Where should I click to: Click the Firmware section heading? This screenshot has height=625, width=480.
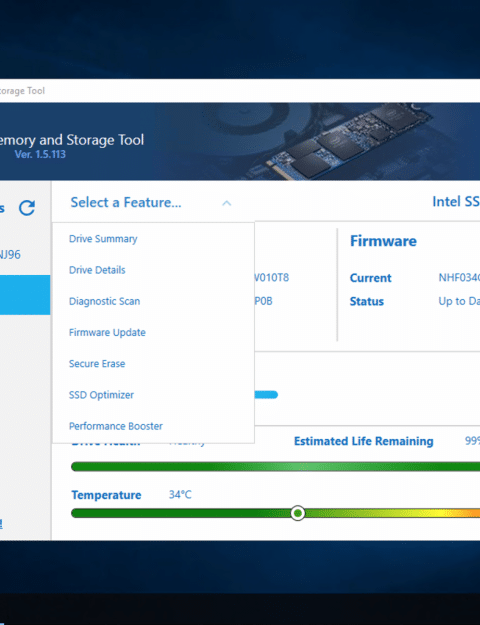pos(383,241)
